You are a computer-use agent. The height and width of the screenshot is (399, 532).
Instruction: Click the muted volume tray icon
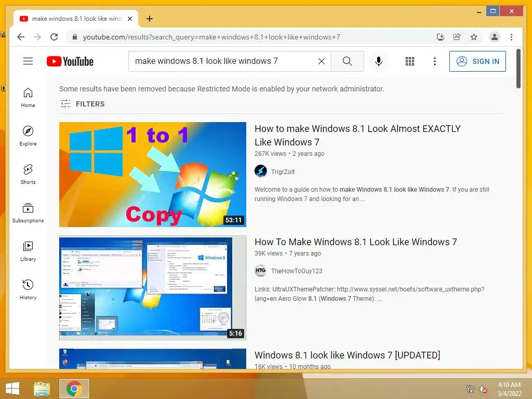pos(483,389)
